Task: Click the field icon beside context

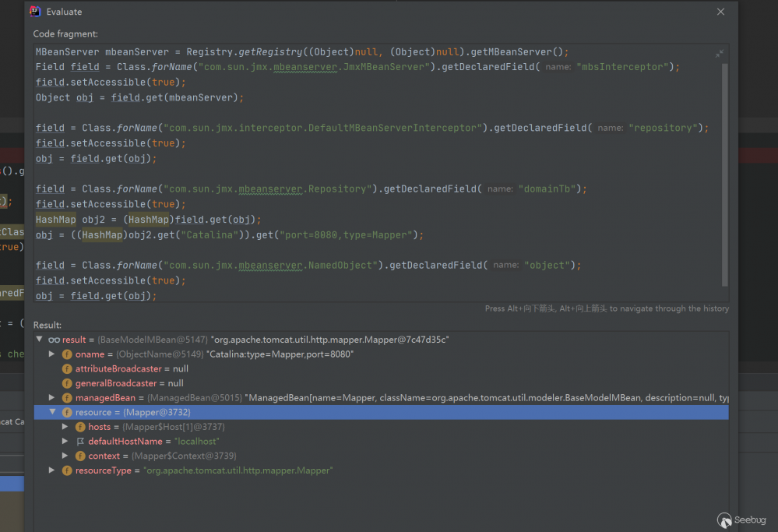Action: (80, 456)
